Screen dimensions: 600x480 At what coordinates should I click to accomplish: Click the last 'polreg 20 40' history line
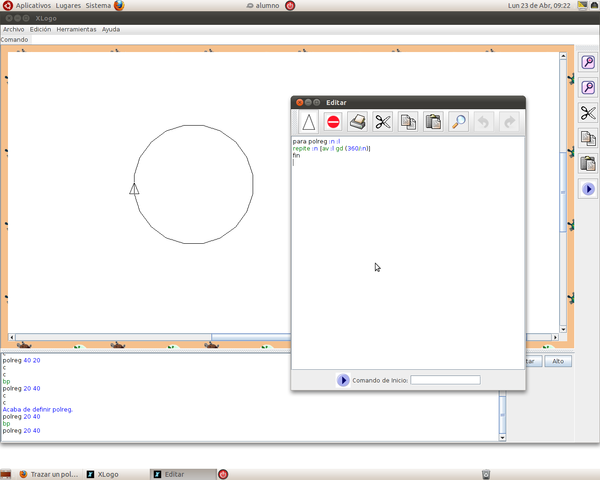click(x=21, y=431)
